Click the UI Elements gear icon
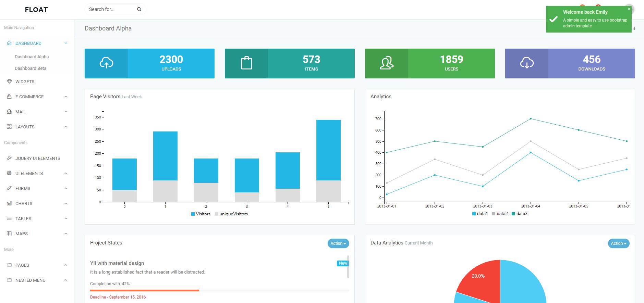The height and width of the screenshot is (303, 644). [x=9, y=174]
